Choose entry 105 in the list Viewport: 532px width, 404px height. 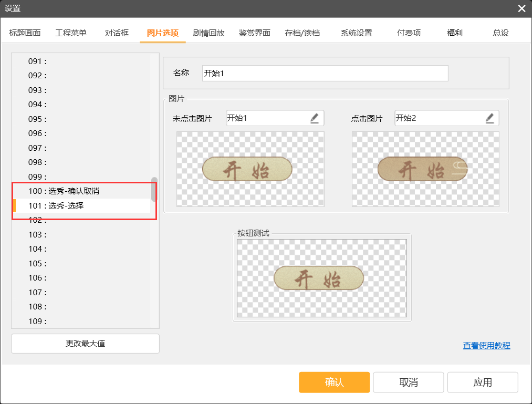click(38, 263)
